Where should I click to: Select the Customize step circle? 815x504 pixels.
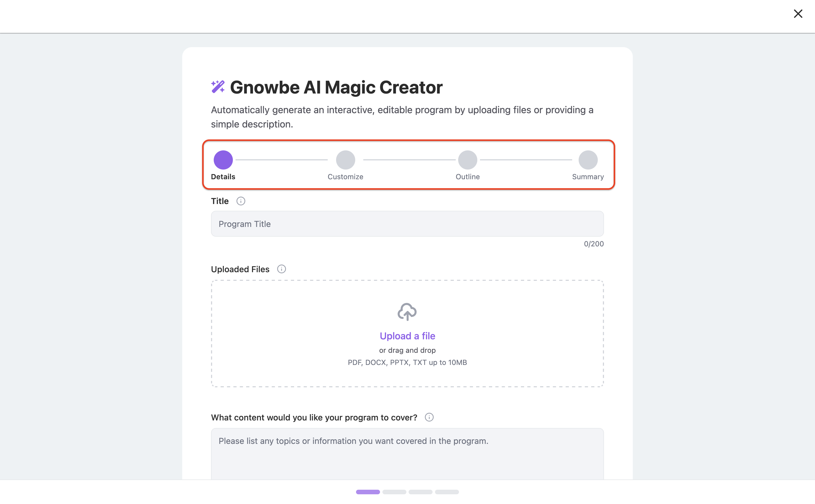[345, 160]
